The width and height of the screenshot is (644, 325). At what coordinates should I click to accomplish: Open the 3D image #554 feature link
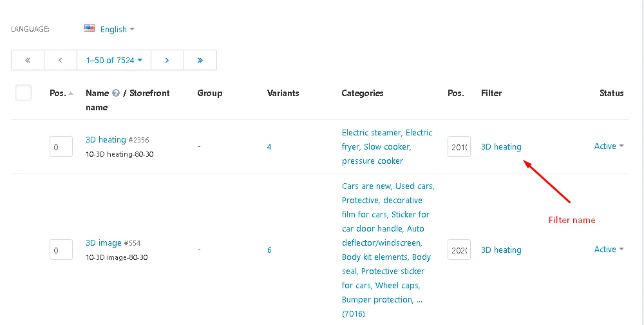[x=103, y=243]
